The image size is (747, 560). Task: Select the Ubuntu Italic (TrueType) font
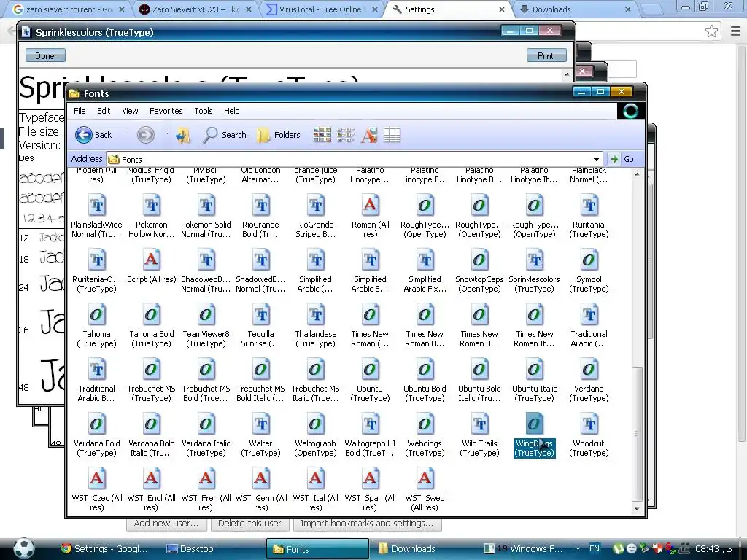(x=534, y=380)
